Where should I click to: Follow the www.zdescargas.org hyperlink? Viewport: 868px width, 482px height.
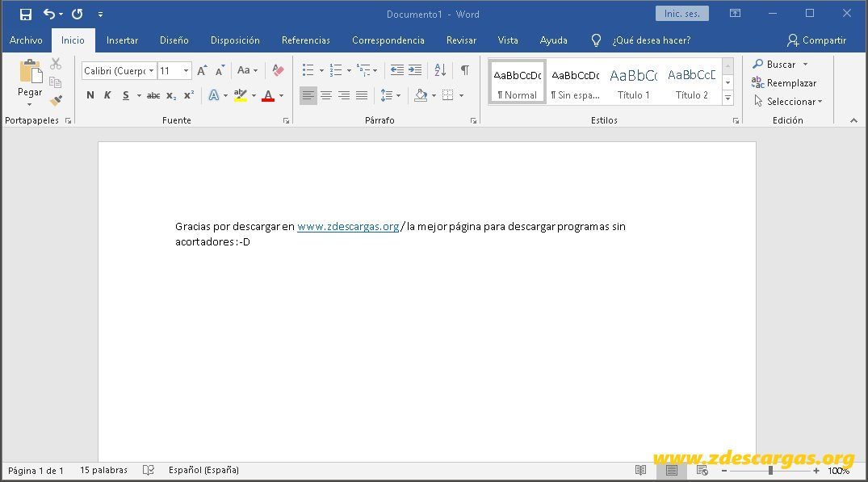(x=348, y=226)
